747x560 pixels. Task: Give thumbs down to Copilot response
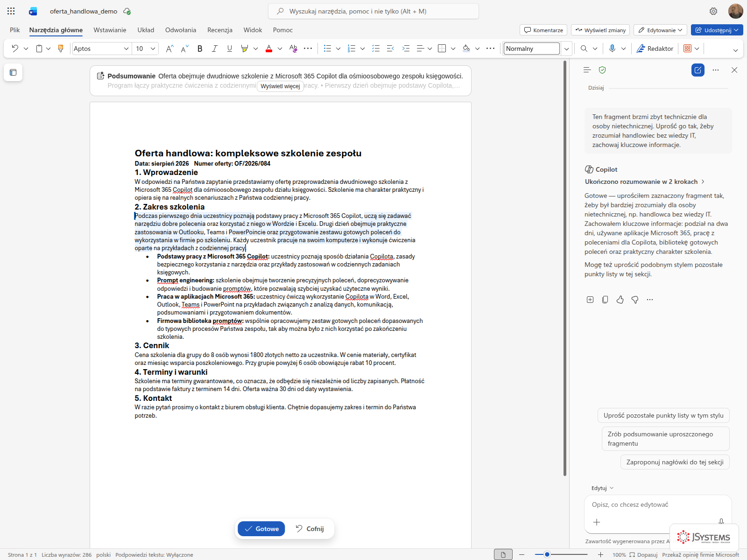(x=635, y=300)
